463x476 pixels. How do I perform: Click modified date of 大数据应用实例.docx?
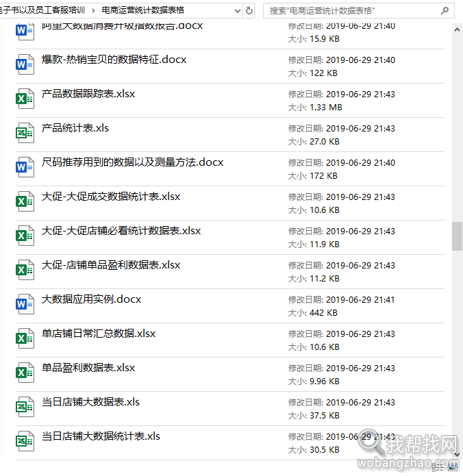coord(360,300)
